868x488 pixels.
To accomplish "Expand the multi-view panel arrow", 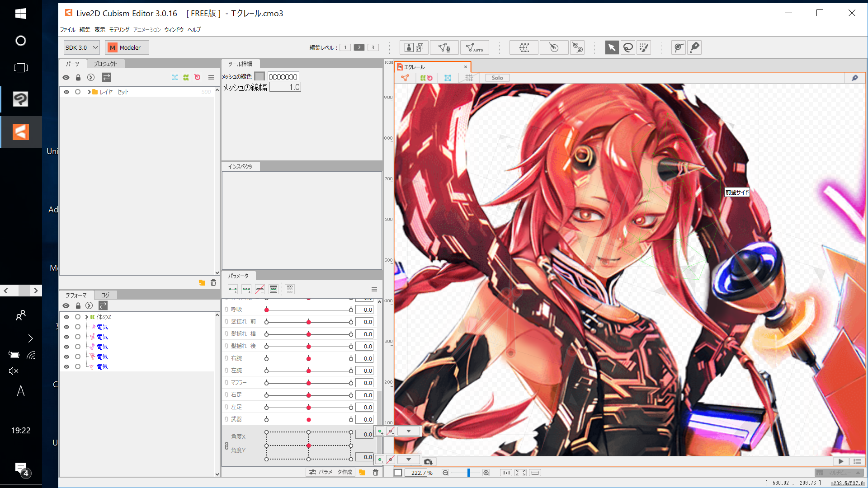I will pyautogui.click(x=858, y=473).
